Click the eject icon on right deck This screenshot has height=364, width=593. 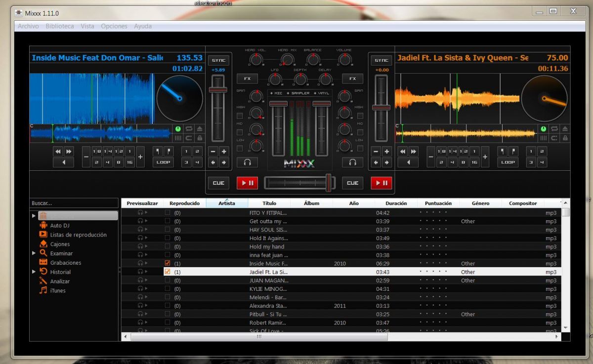pos(565,129)
